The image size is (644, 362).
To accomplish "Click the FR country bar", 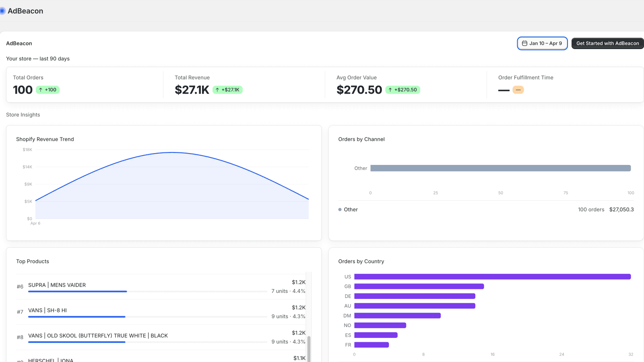I will click(372, 345).
